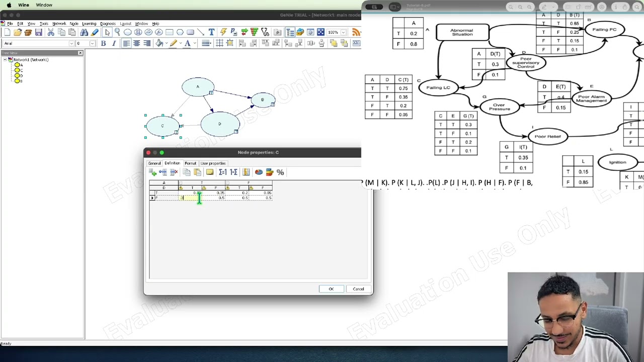The height and width of the screenshot is (362, 644).
Task: Close the Tree View panel
Action: [80, 53]
